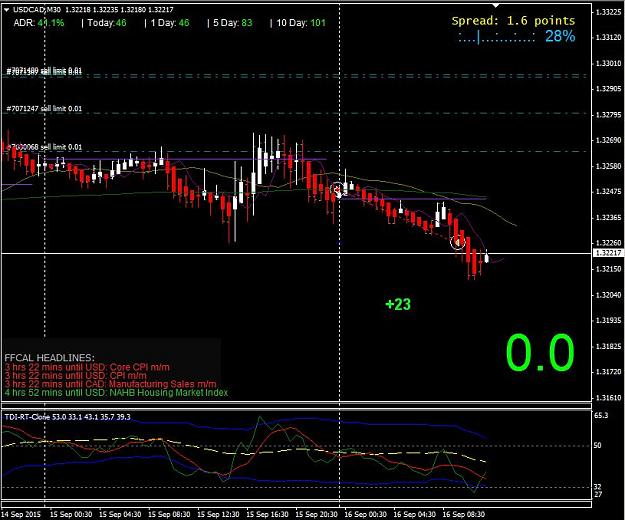Select the #7000068 sell limit 0.01 order label
Viewport: 625px width, 520px height.
(45, 147)
